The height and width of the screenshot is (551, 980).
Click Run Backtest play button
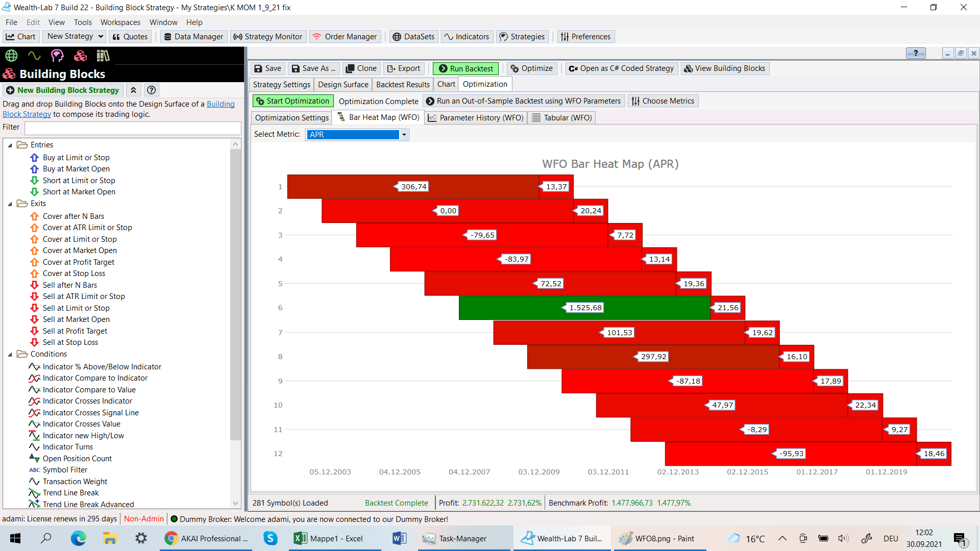[465, 68]
